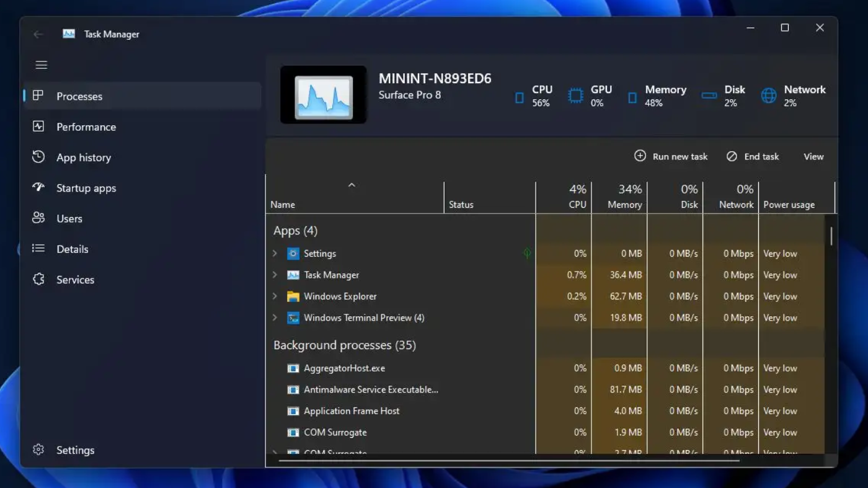868x488 pixels.
Task: Open the Performance section in the sidebar
Action: click(86, 126)
